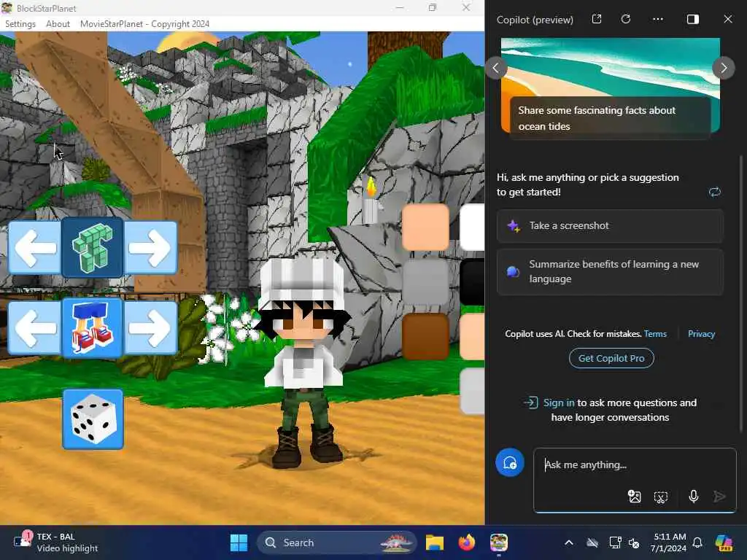Use the Copilot microphone input

[694, 497]
